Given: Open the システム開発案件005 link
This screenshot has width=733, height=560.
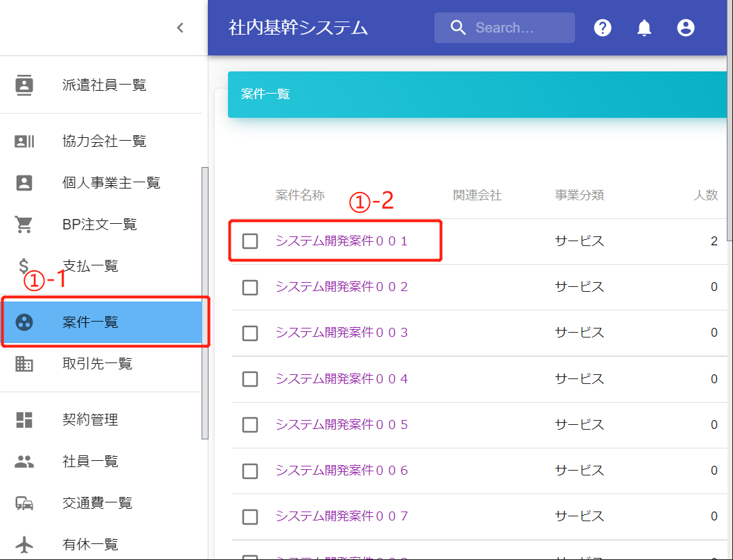Looking at the screenshot, I should [x=342, y=425].
